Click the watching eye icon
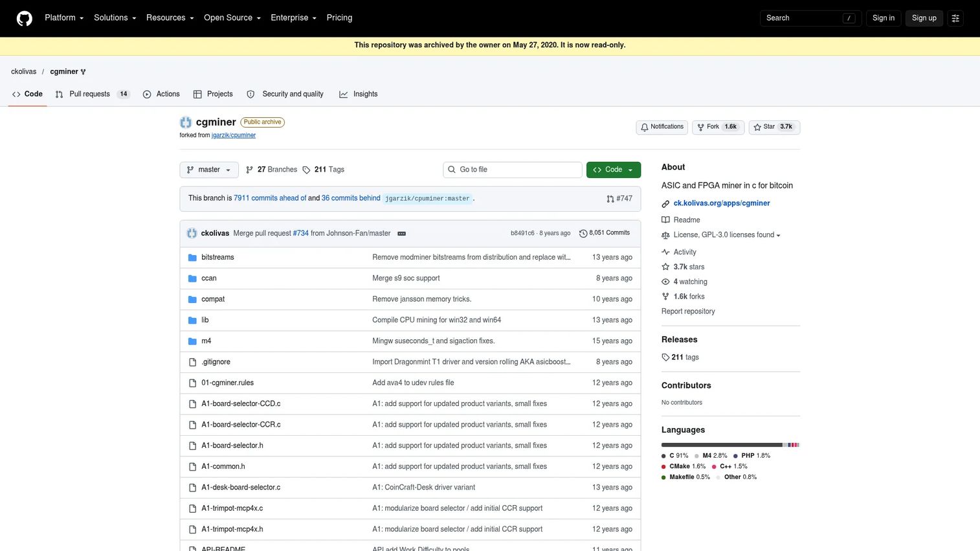This screenshot has width=980, height=551. point(665,282)
